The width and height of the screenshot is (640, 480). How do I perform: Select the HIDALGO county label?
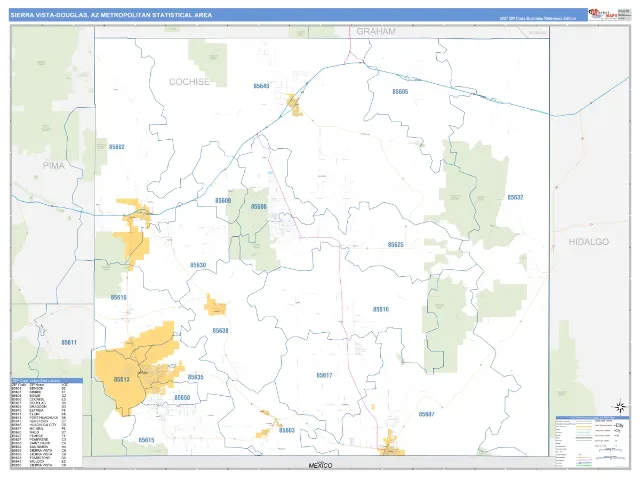589,242
